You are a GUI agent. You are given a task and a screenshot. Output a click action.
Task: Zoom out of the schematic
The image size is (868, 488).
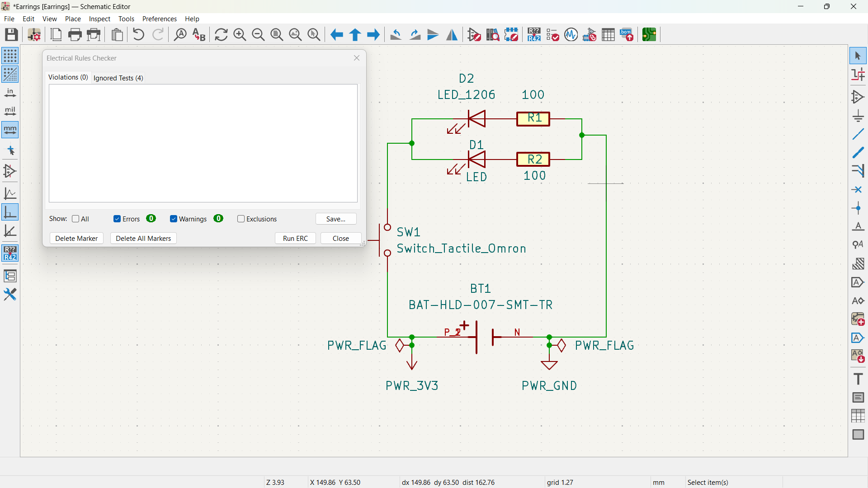[x=258, y=35]
